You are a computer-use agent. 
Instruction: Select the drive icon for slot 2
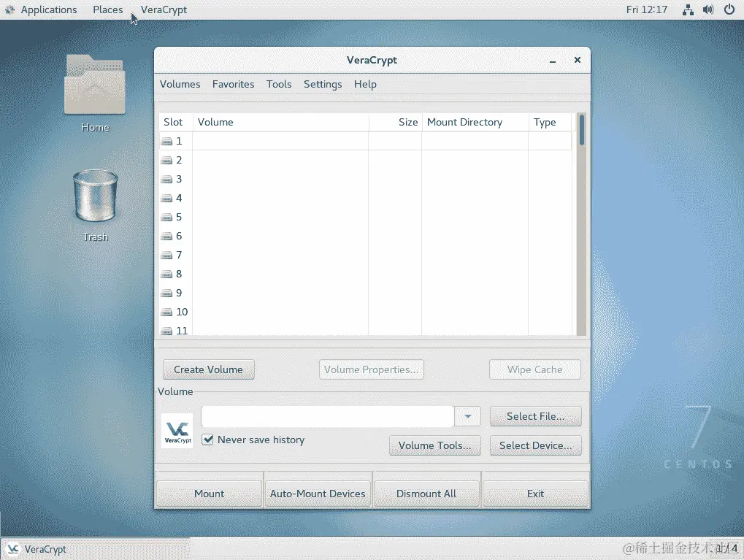(x=166, y=161)
